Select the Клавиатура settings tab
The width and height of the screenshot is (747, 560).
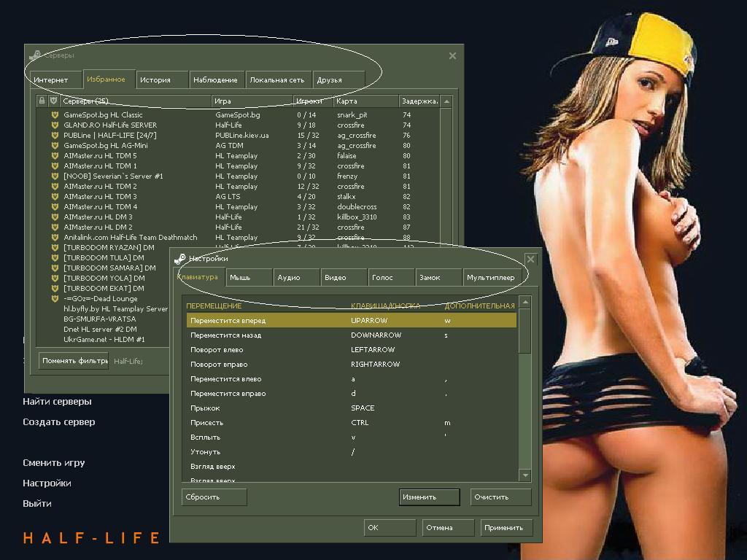coord(198,276)
